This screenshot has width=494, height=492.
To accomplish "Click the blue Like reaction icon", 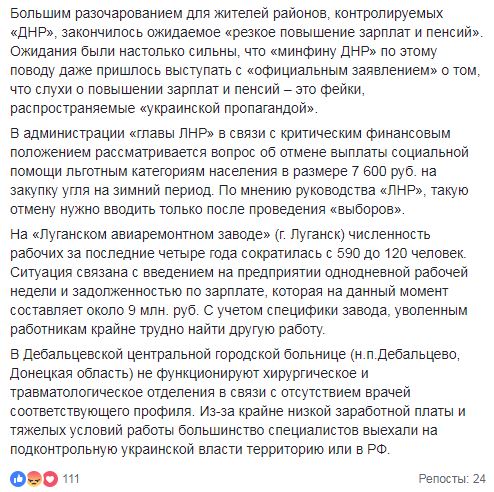I will (18, 479).
